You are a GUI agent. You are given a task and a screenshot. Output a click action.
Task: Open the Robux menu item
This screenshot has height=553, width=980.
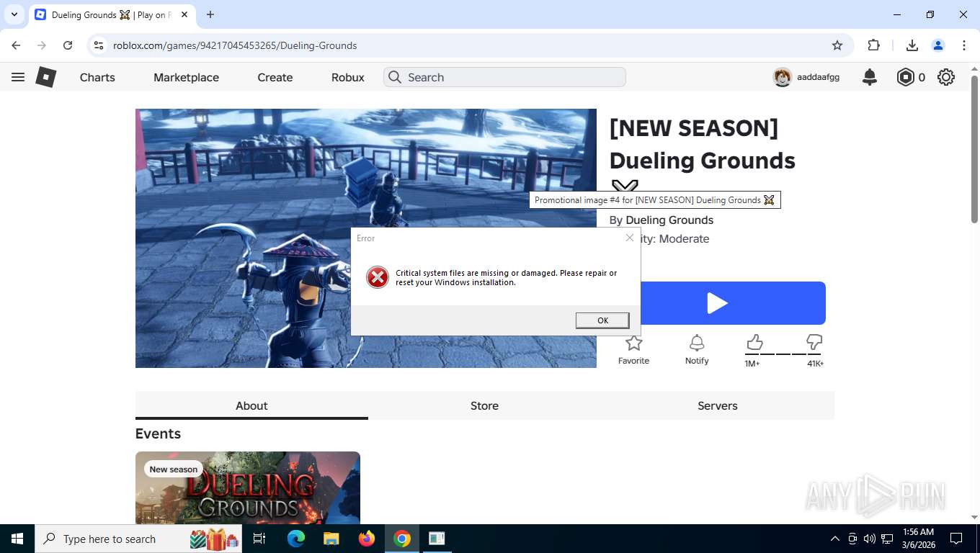(348, 77)
